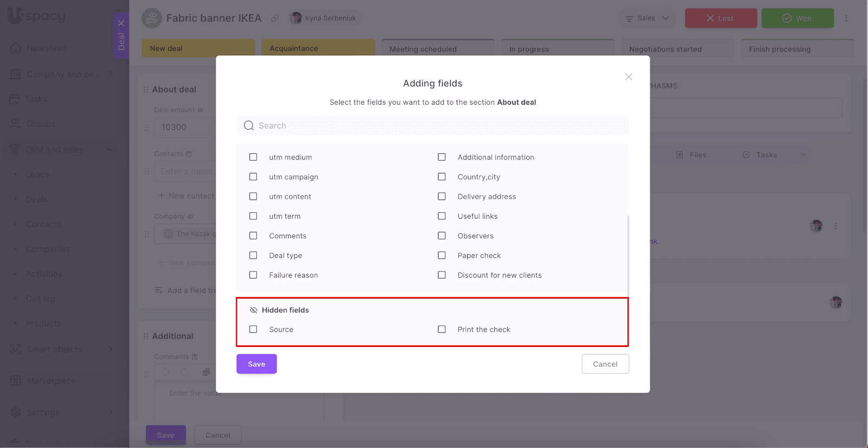Viewport: 868px width, 448px height.
Task: Save the selected fields in dialog
Action: (257, 364)
